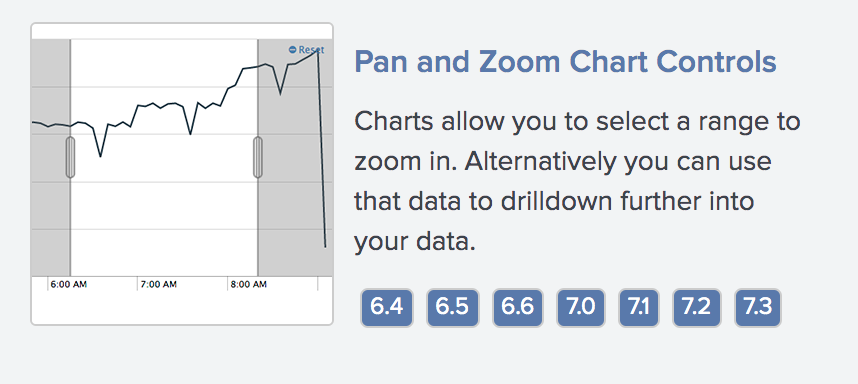Click the sharp drop at line end
The width and height of the screenshot is (858, 384).
tap(322, 149)
